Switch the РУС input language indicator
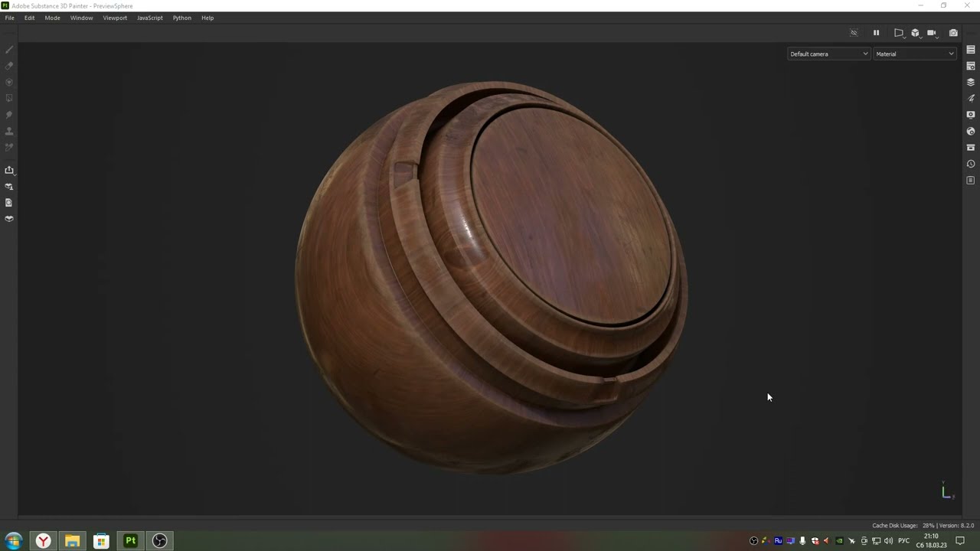 click(x=904, y=541)
